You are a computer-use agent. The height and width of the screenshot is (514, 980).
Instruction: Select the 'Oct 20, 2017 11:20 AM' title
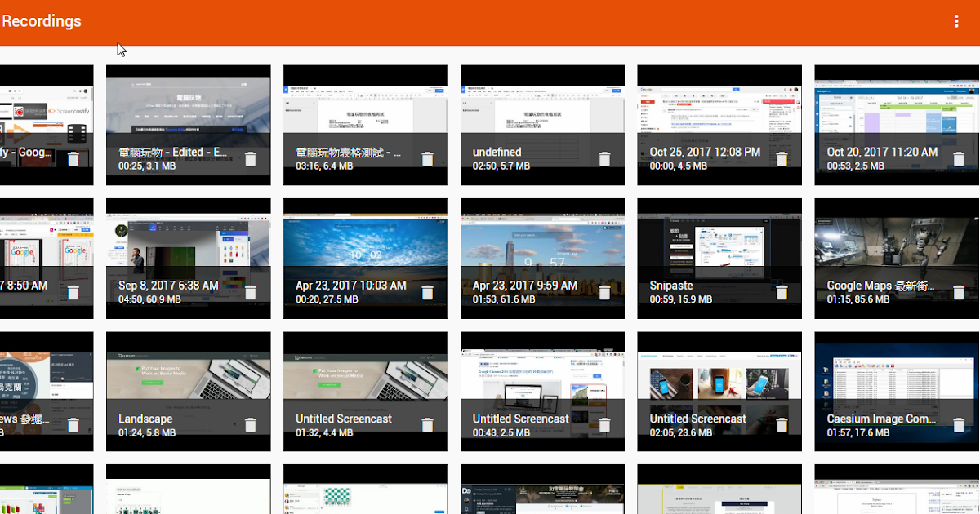click(x=882, y=153)
